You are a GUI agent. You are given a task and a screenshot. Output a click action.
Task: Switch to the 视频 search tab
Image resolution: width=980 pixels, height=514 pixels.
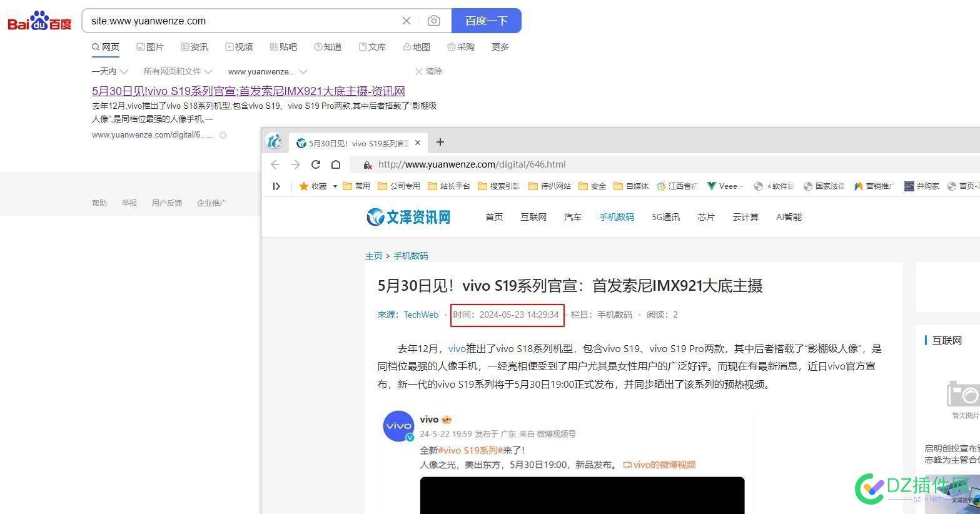pos(239,47)
